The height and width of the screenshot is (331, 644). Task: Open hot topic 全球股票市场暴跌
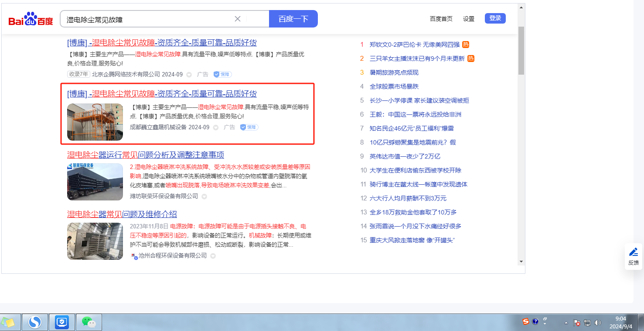[394, 86]
